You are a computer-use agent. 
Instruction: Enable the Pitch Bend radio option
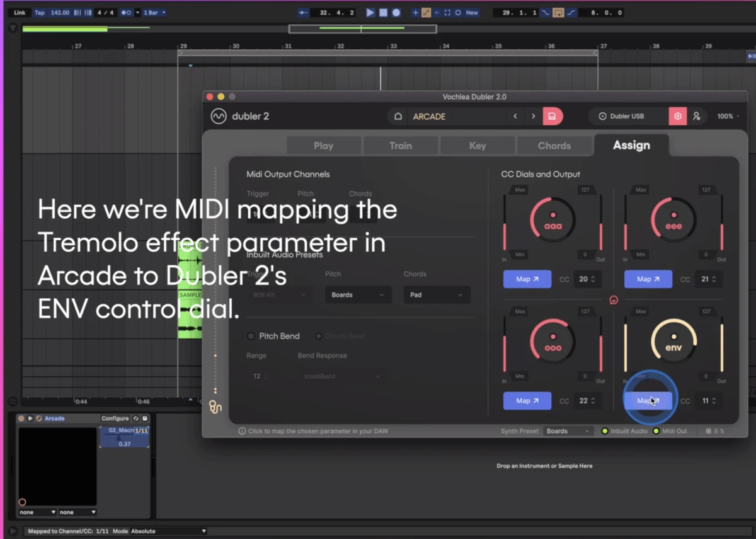click(251, 336)
